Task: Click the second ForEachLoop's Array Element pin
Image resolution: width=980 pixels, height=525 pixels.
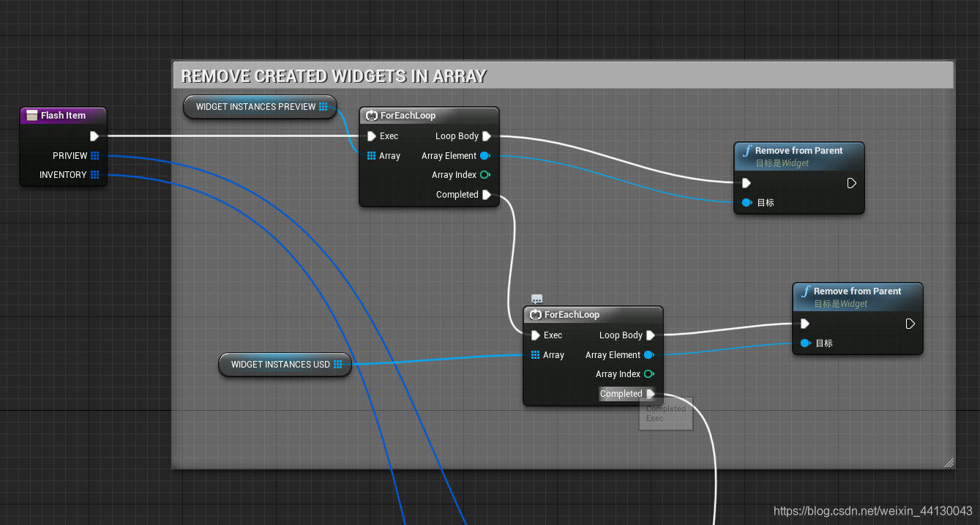Action: (649, 354)
